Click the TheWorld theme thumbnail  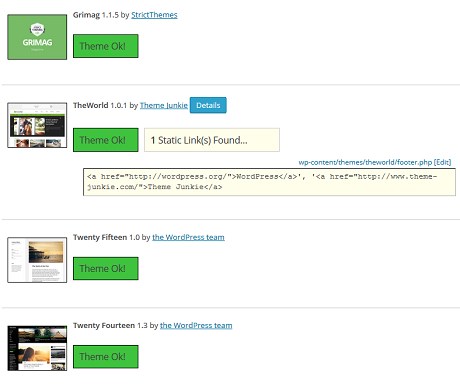coord(37,125)
